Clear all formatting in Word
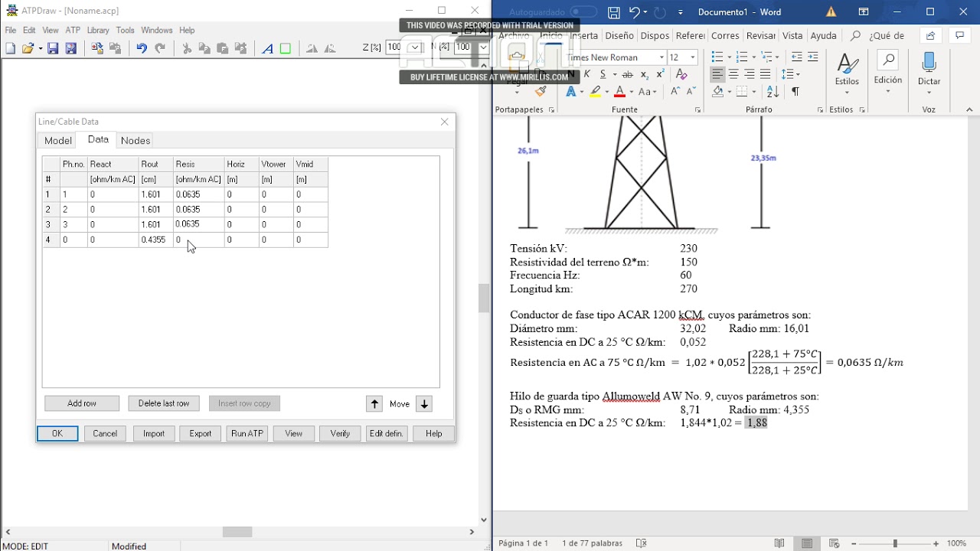Viewport: 980px width, 551px height. [x=681, y=74]
